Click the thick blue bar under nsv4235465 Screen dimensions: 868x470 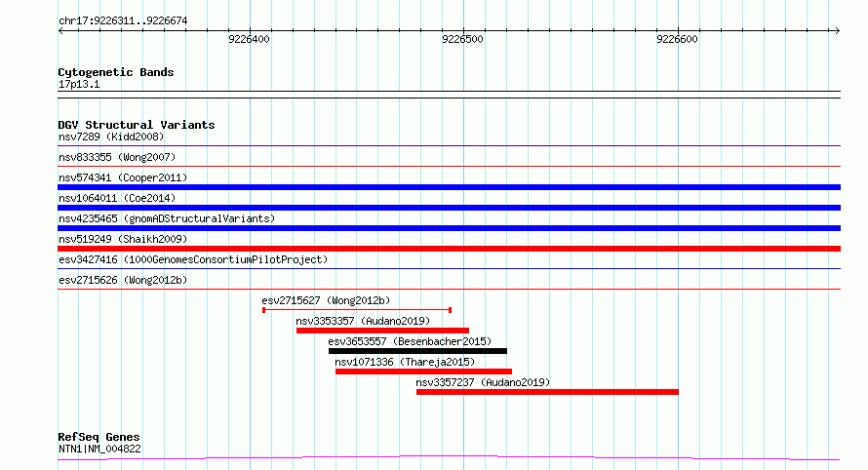point(449,228)
